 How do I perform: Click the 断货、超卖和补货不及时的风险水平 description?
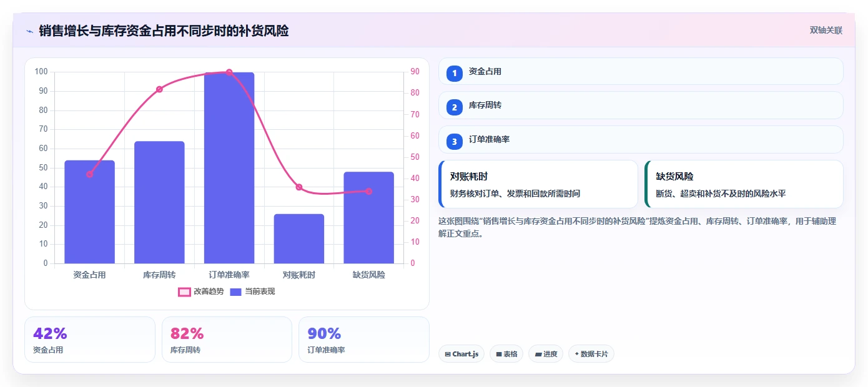click(721, 193)
